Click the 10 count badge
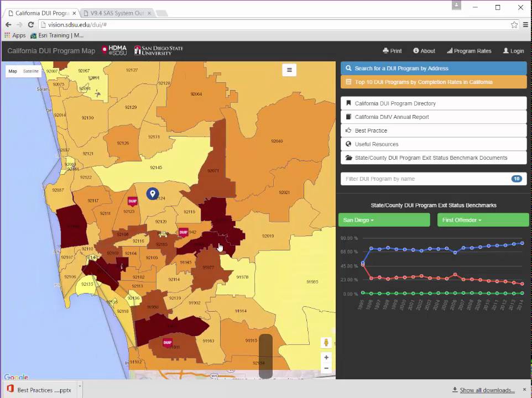Image resolution: width=532 pixels, height=398 pixels. 517,179
